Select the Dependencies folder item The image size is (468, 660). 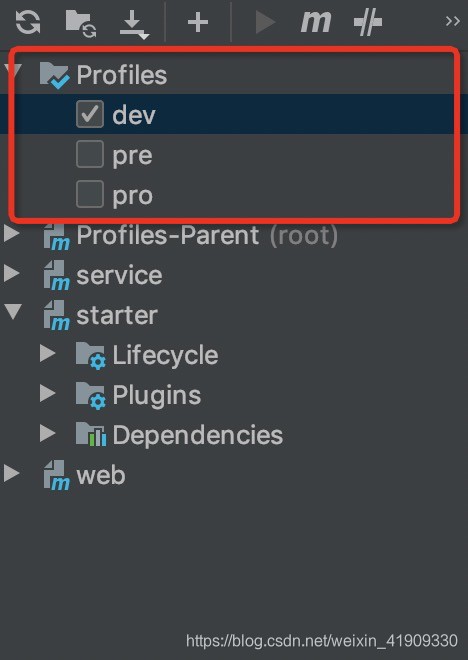pyautogui.click(x=197, y=435)
